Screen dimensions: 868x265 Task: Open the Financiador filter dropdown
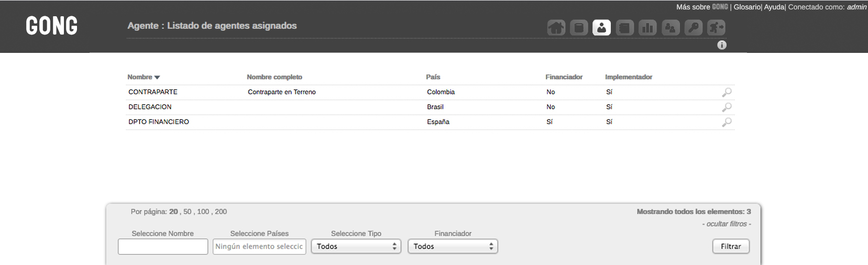click(x=453, y=246)
